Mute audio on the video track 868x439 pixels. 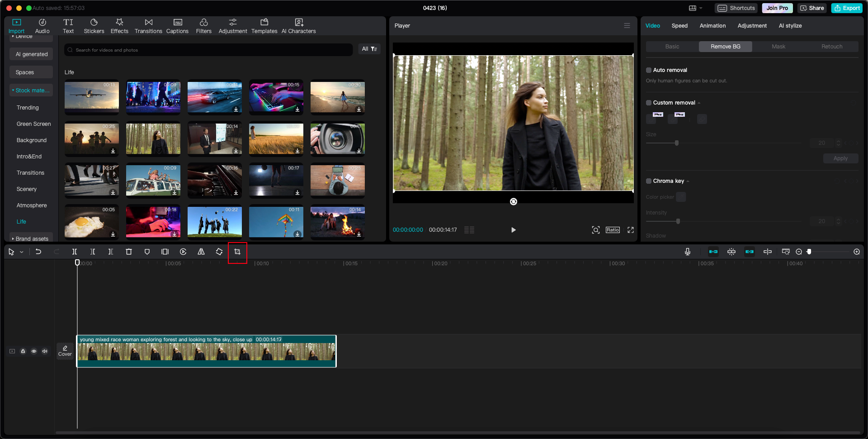coord(45,351)
